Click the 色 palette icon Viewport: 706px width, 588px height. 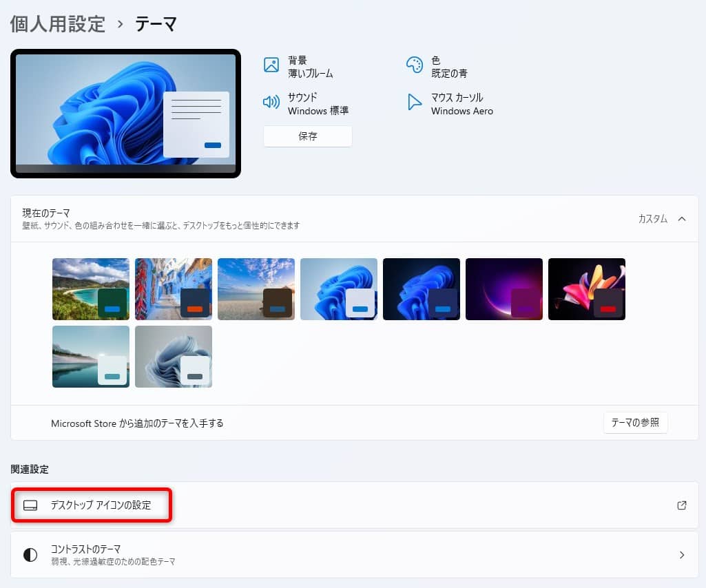click(415, 64)
